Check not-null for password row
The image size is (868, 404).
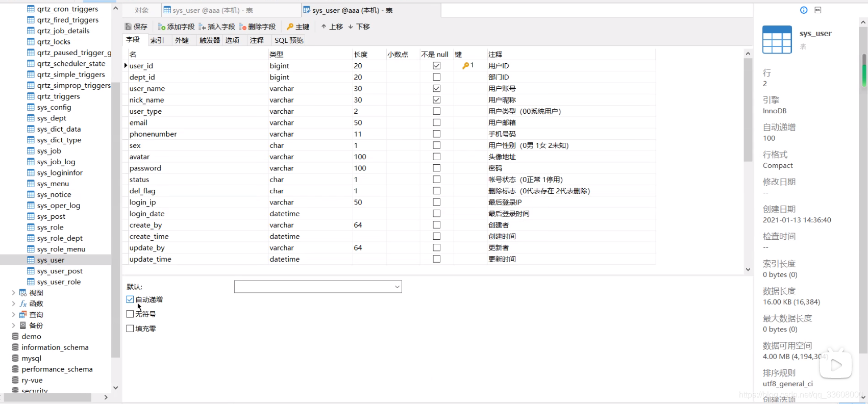(436, 168)
